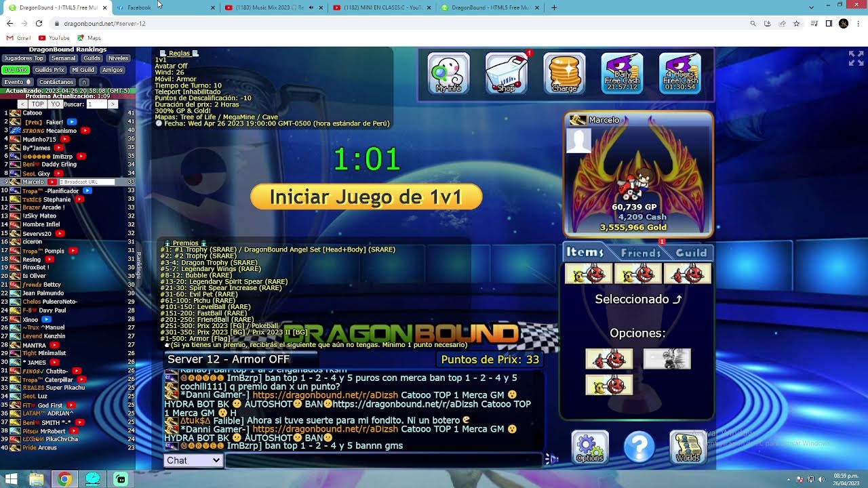Open the blue question mark help icon
This screenshot has height=488, width=868.
[639, 447]
